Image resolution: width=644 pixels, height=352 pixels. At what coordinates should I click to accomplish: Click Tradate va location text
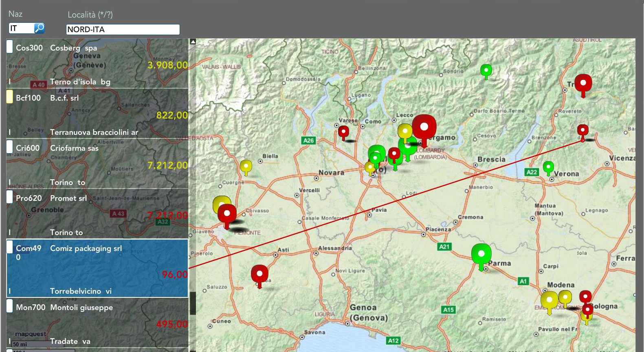tap(70, 341)
